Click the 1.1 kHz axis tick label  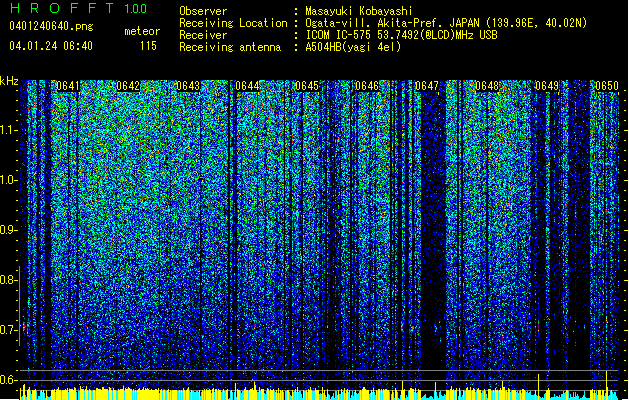9,130
